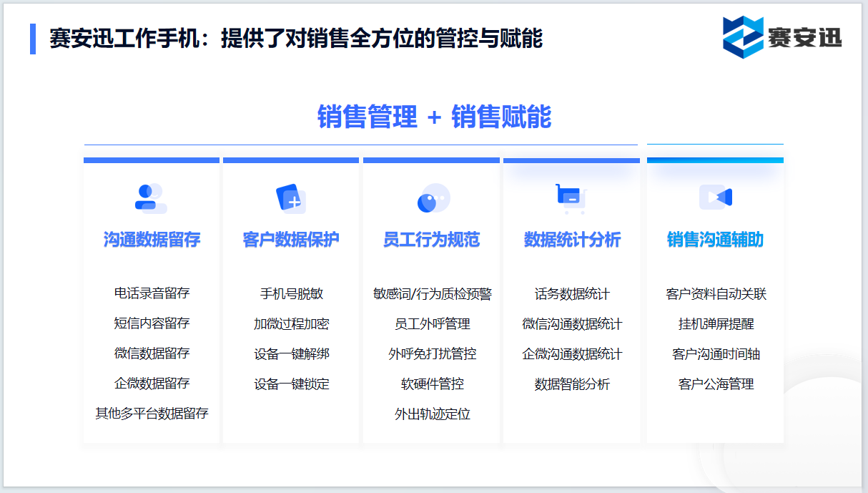The image size is (868, 493).
Task: Select the 员工行为规范 column heading
Action: click(x=431, y=240)
